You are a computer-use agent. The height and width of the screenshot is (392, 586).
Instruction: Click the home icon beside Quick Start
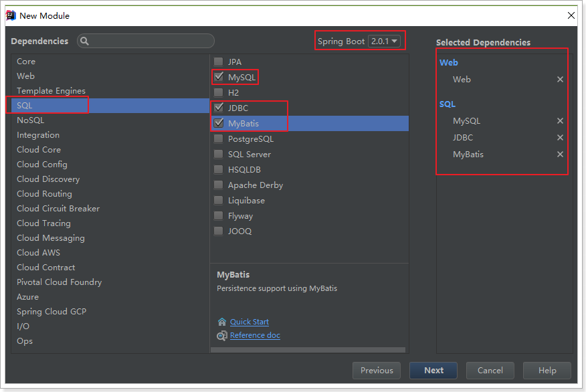pyautogui.click(x=222, y=322)
